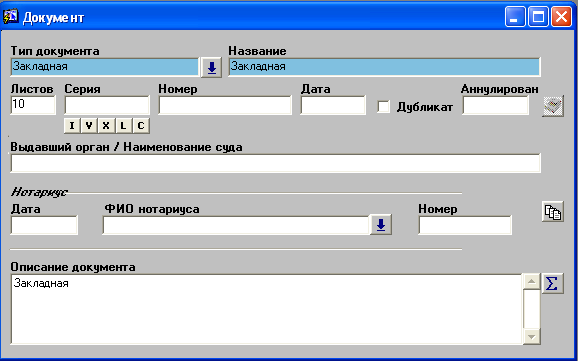This screenshot has height=361, width=578.
Task: Click the Серия input field
Action: click(107, 105)
